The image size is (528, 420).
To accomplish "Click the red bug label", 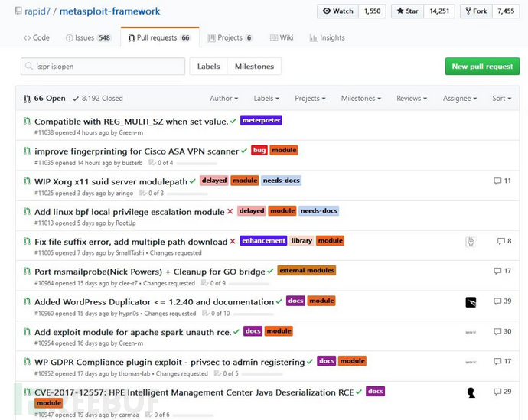I will tap(259, 150).
